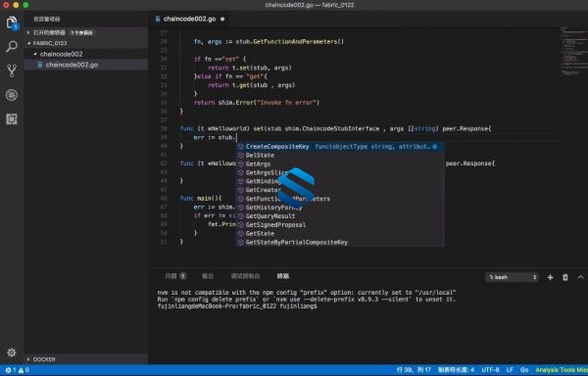Viewport: 588px width, 376px height.
Task: Choose GetSignedProposal from autocomplete list
Action: pyautogui.click(x=340, y=224)
